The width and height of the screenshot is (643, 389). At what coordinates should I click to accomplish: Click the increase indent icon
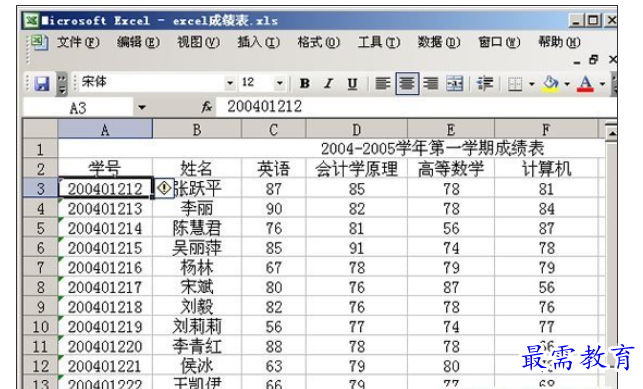[x=485, y=84]
